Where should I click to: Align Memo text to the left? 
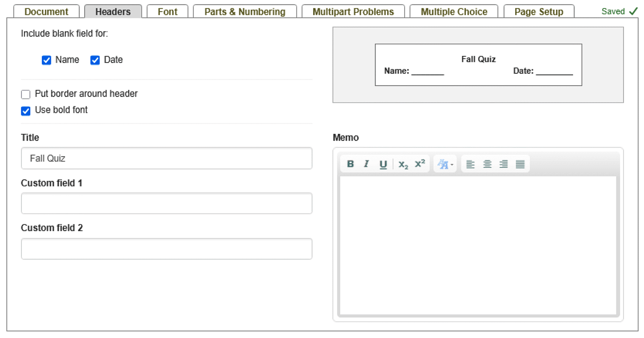coord(470,164)
